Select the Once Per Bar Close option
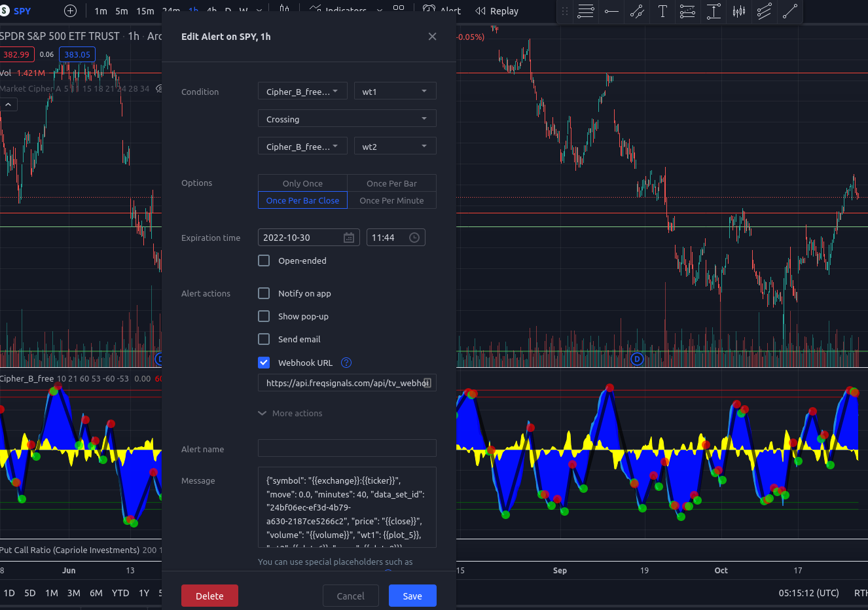Screen dimensions: 868x610 pyautogui.click(x=302, y=200)
